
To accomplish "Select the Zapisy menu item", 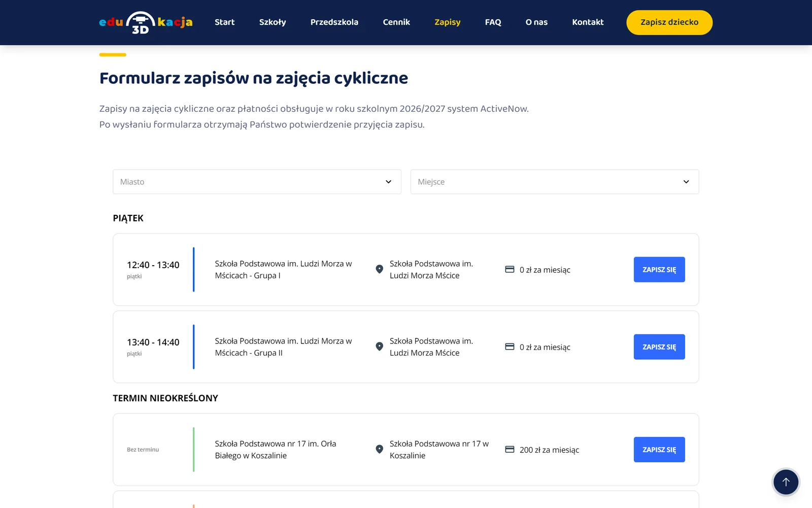I will point(448,22).
